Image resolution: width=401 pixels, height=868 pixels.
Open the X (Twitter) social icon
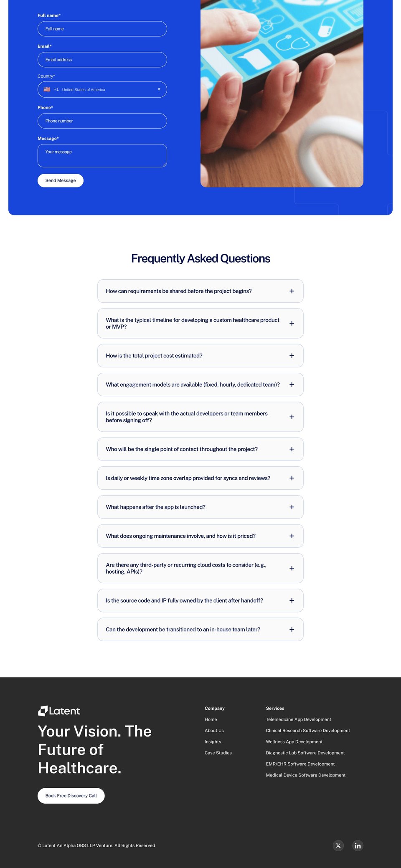[x=338, y=845]
